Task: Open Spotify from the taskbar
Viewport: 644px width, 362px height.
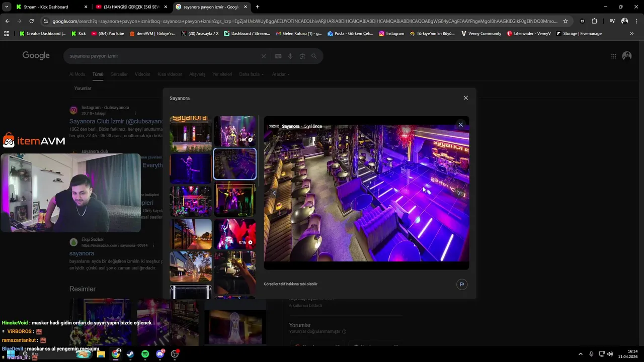Action: pos(145,354)
